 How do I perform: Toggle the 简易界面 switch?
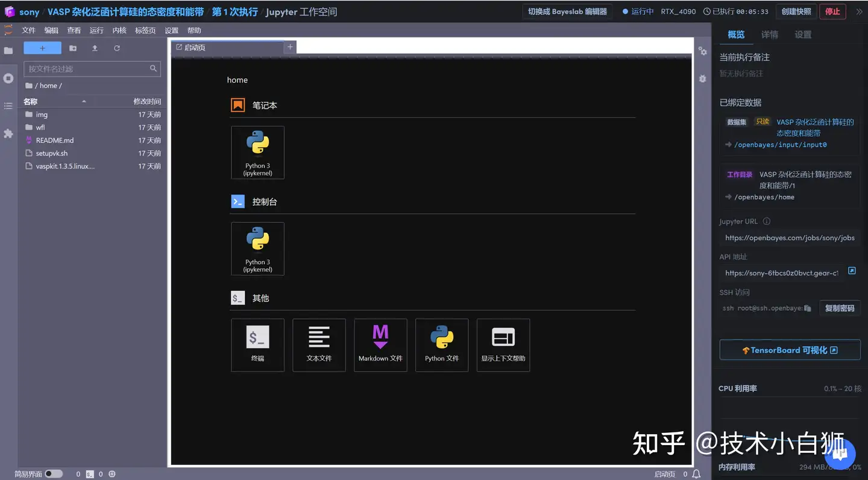point(54,474)
